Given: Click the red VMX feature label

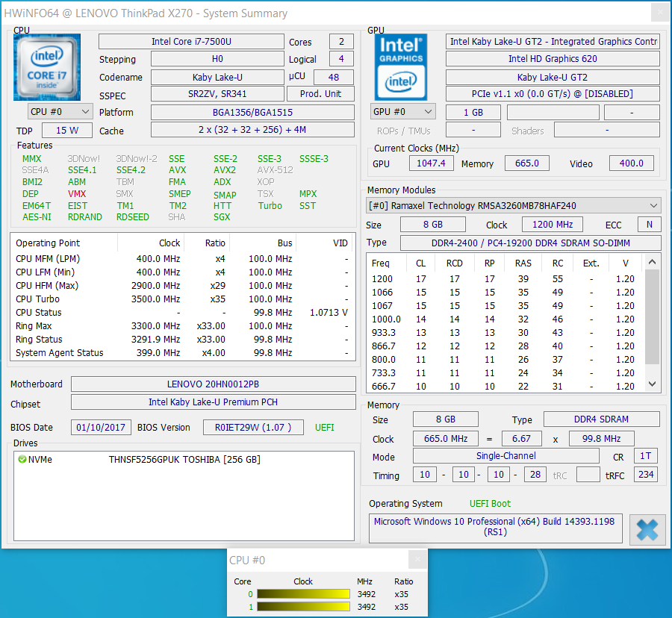Looking at the screenshot, I should [x=77, y=193].
